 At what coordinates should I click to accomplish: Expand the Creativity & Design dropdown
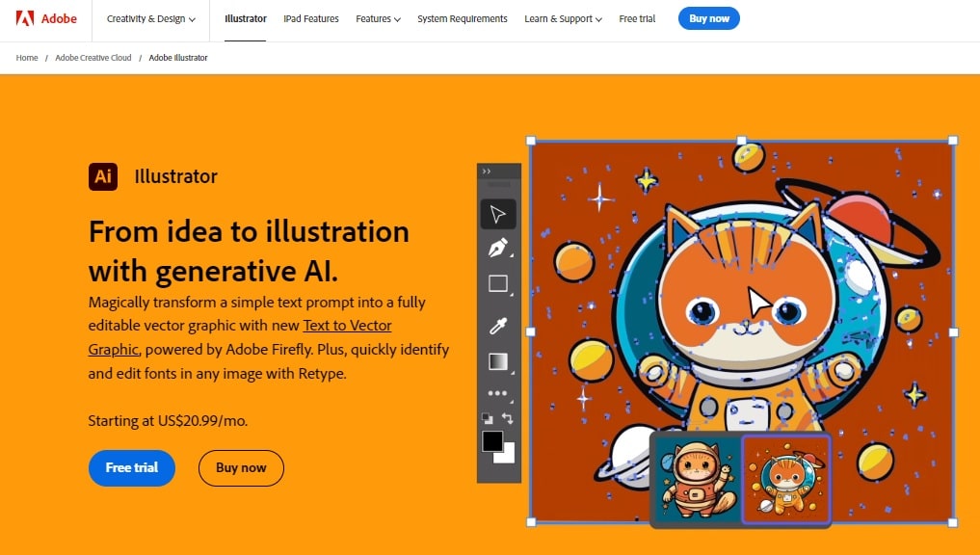(x=151, y=18)
